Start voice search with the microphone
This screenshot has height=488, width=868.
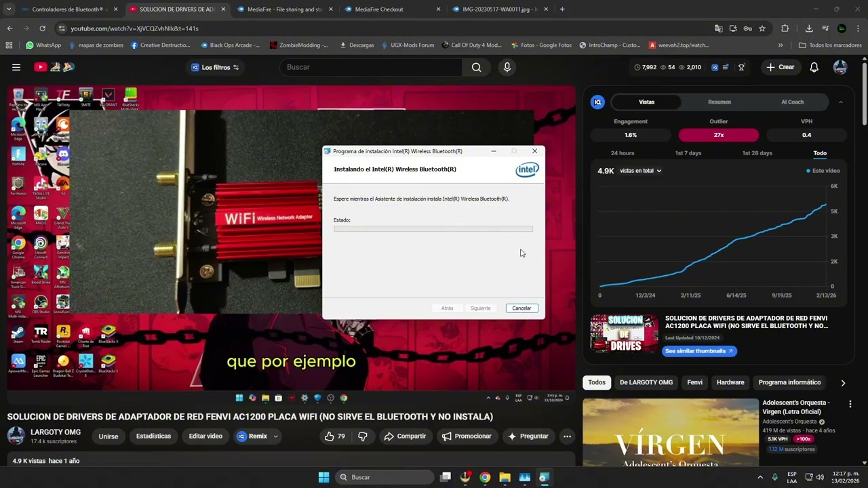[507, 67]
